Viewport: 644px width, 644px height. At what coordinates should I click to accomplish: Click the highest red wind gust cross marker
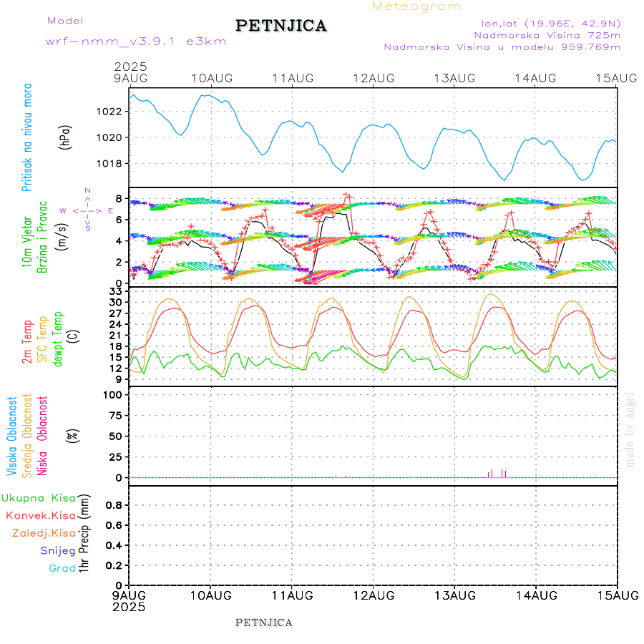[347, 195]
